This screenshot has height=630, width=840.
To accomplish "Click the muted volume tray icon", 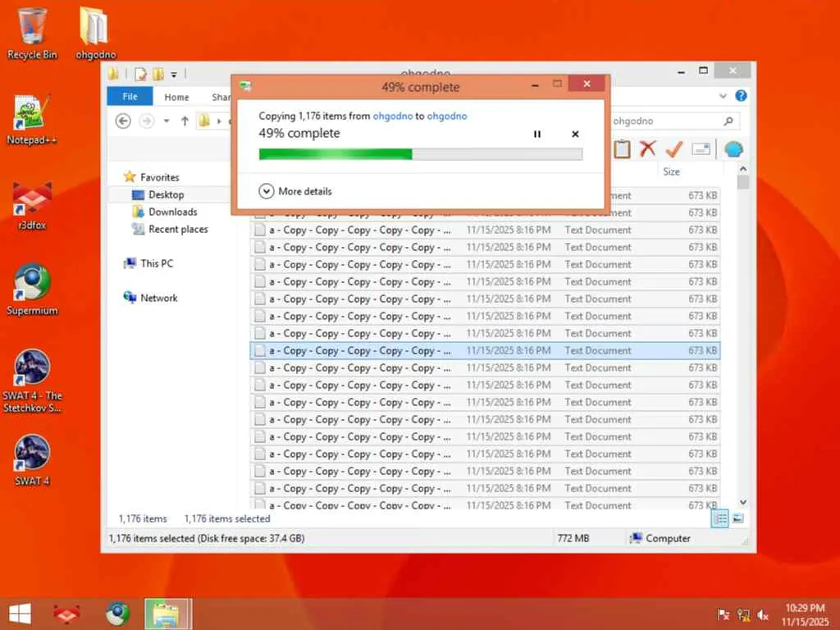I will (x=763, y=615).
